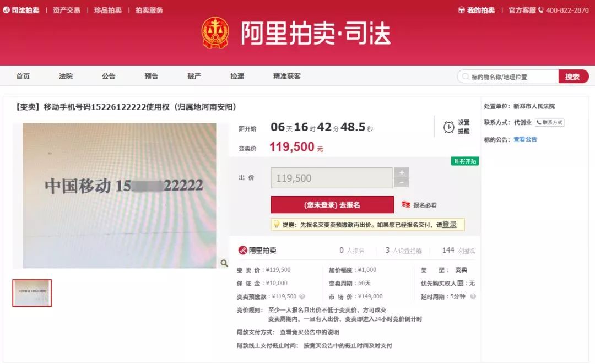Decrease bid with the minus button
This screenshot has height=364, width=595.
(x=402, y=182)
